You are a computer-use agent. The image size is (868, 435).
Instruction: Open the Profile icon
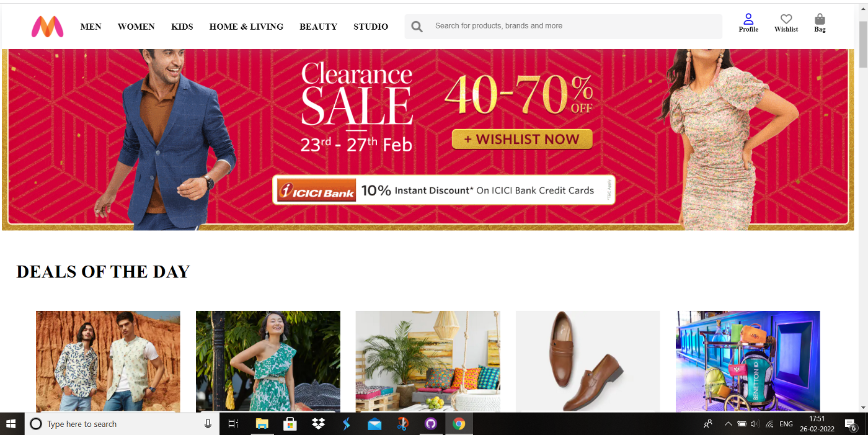748,19
